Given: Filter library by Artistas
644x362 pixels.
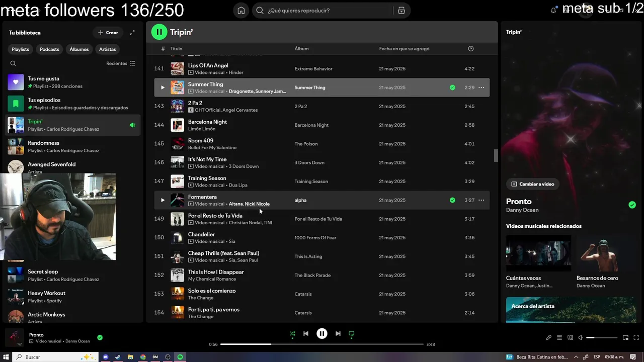Looking at the screenshot, I should point(108,49).
